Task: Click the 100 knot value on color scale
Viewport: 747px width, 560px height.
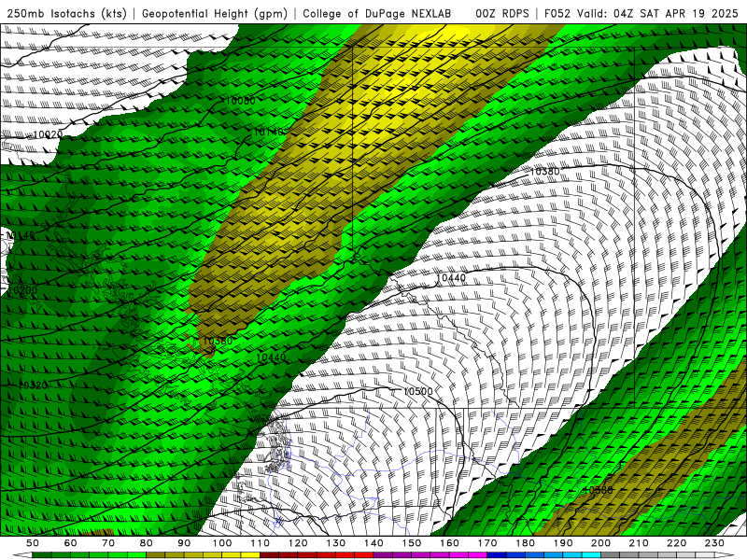Action: click(222, 543)
